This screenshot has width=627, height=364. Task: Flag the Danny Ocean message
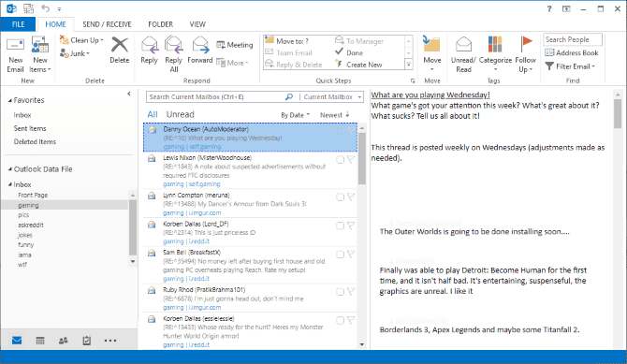pyautogui.click(x=351, y=131)
